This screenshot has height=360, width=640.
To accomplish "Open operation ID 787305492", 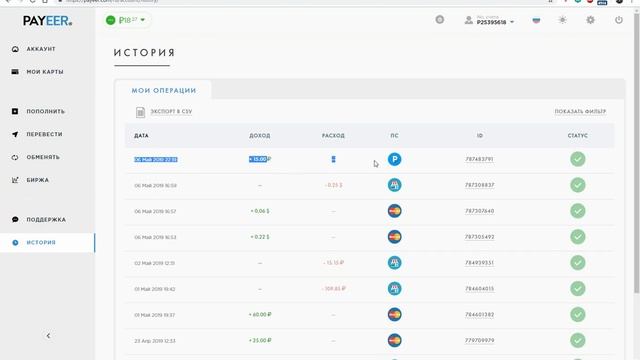I will [x=479, y=237].
